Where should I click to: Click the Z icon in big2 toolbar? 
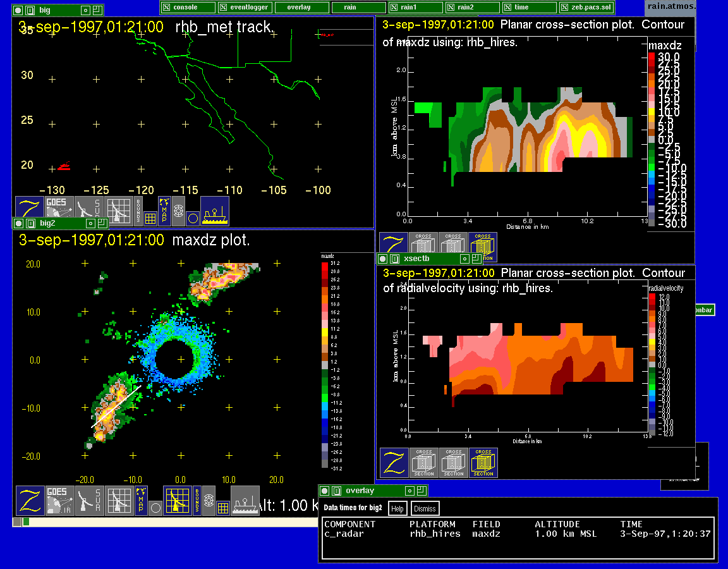[30, 501]
